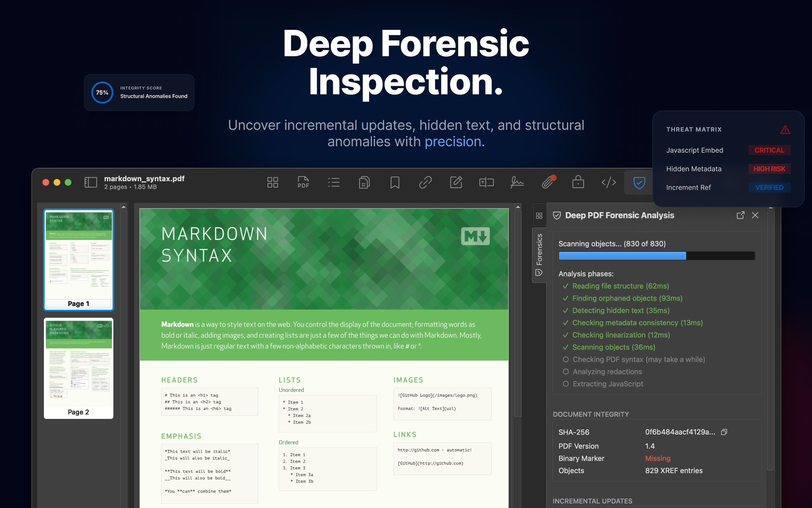
Task: Click 'Finding orphaned objects (93ms)' phase
Action: (627, 298)
